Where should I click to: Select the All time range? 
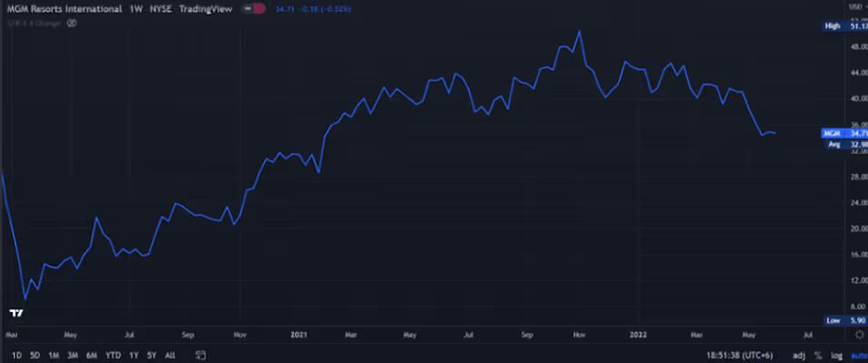point(171,355)
